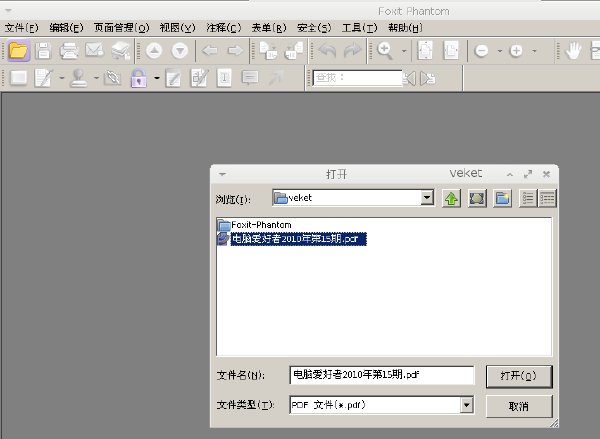Click the note with pencil icon

(173, 78)
